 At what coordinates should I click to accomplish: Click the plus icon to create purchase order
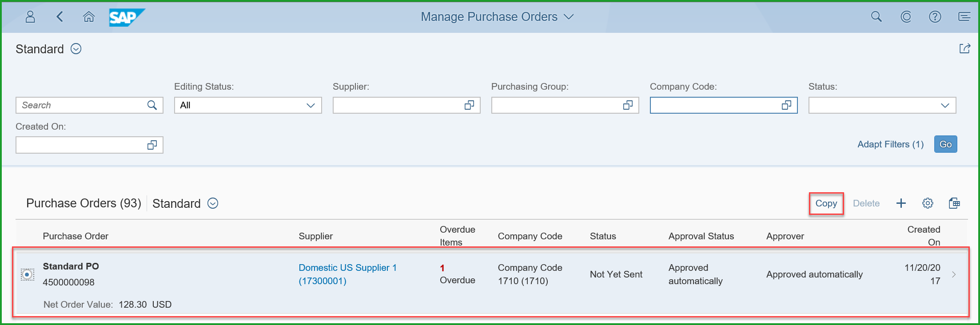[901, 203]
